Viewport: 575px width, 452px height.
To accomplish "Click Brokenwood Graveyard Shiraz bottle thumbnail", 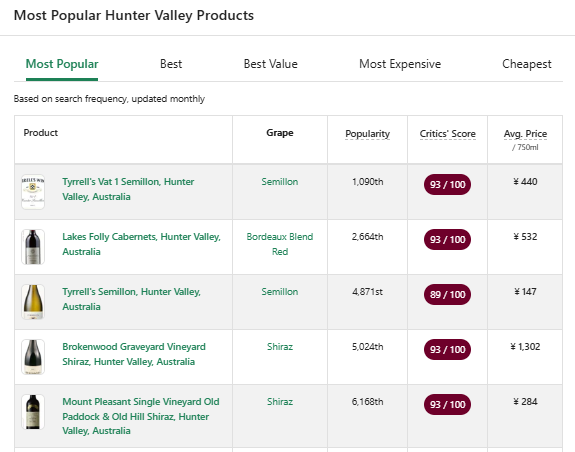I will [33, 357].
